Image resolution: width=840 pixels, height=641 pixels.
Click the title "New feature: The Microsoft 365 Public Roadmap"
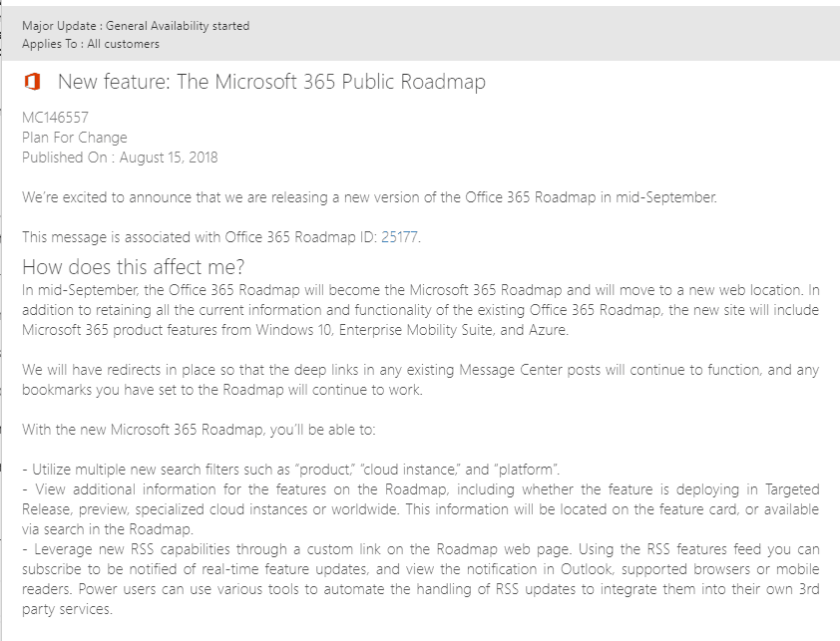pyautogui.click(x=271, y=82)
